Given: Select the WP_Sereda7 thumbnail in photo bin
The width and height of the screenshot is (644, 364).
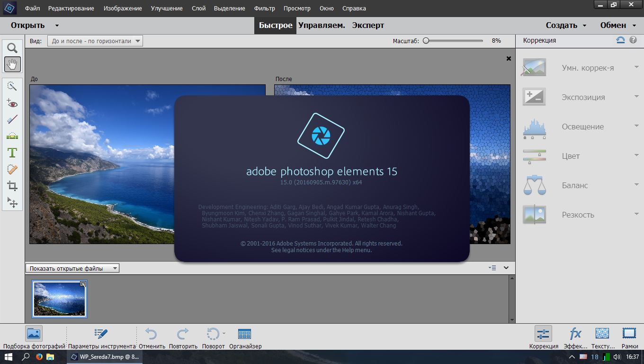Looking at the screenshot, I should pyautogui.click(x=60, y=299).
